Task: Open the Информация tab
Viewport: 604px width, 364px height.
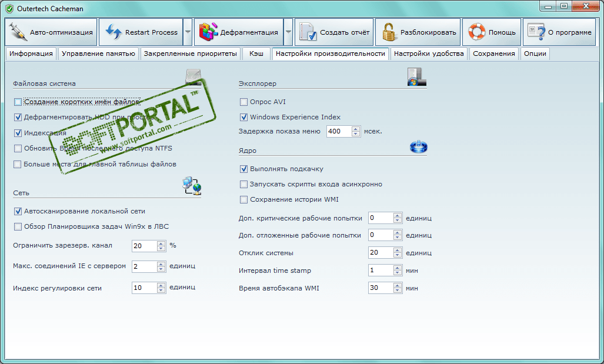Action: tap(31, 54)
